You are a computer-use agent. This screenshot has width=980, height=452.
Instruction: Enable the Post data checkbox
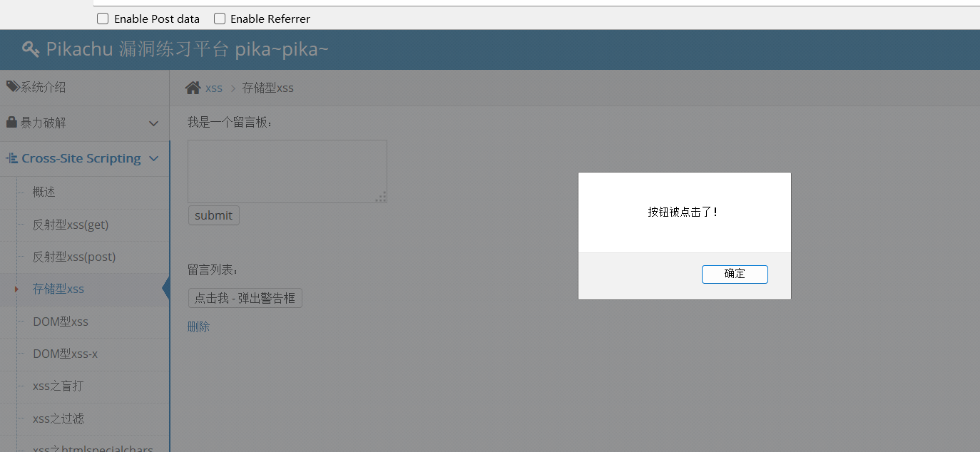(103, 19)
